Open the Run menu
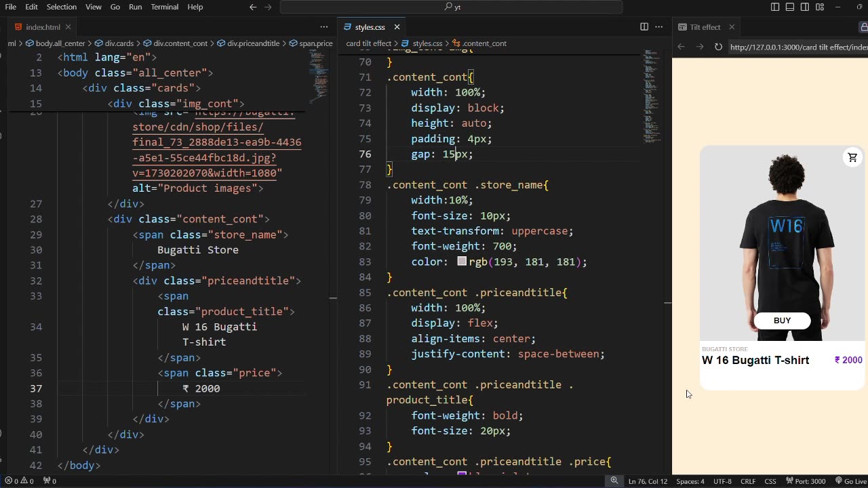This screenshot has width=868, height=488. click(135, 7)
